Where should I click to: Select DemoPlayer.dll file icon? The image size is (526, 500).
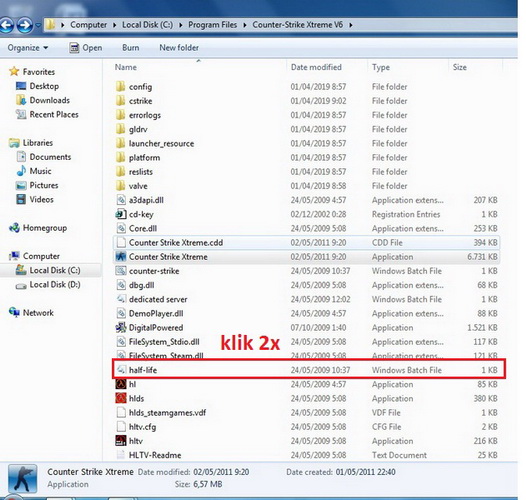tap(120, 313)
